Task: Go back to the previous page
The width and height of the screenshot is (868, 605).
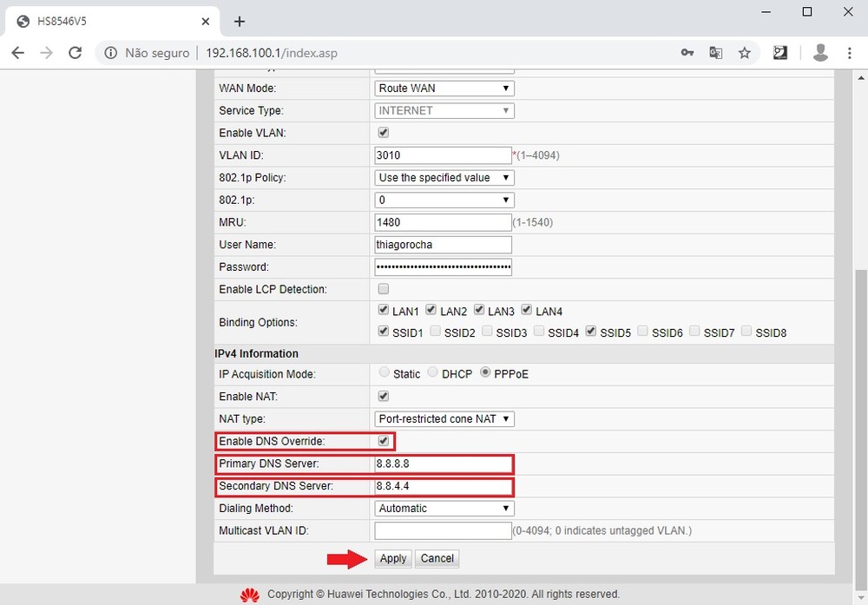Action: point(17,53)
